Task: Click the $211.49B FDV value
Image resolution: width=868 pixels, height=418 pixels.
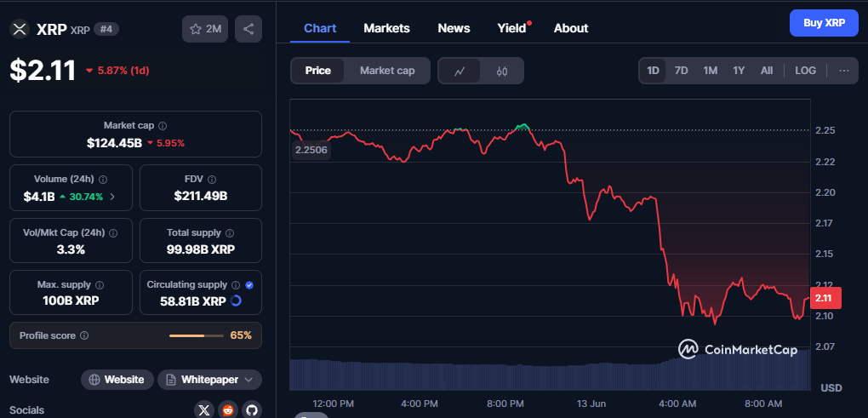Action: (200, 196)
